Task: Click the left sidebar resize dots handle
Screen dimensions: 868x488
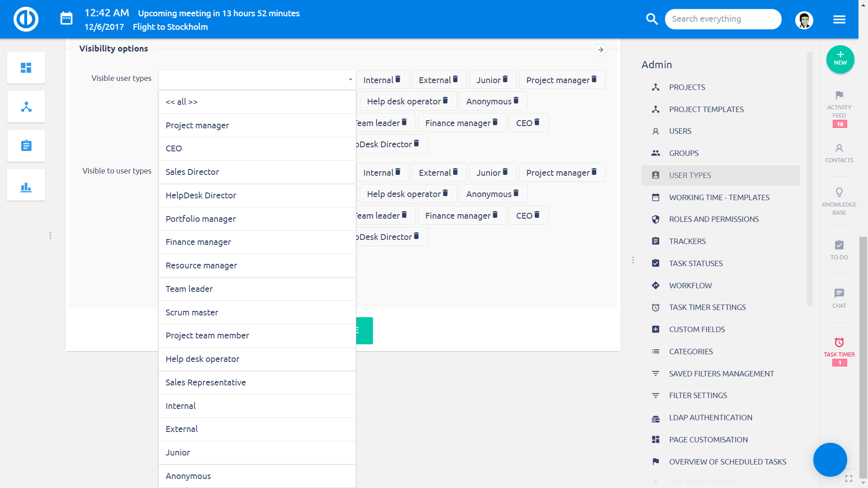Action: coord(50,236)
